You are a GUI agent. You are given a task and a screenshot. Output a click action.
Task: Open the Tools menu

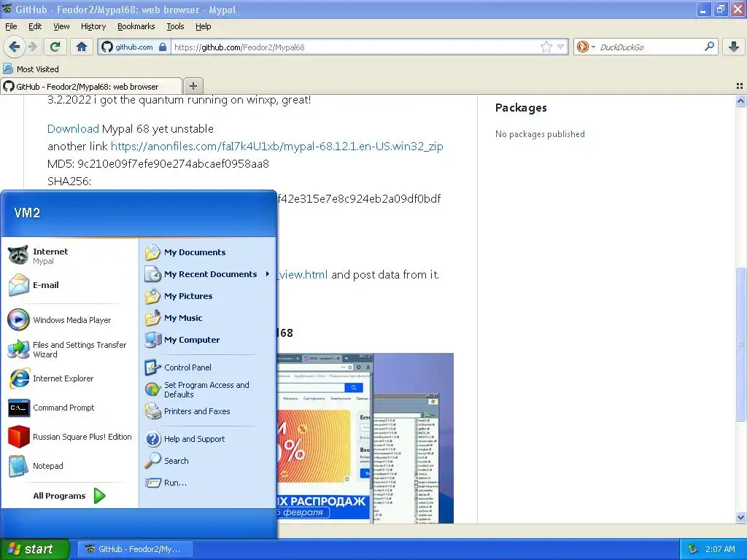tap(175, 26)
